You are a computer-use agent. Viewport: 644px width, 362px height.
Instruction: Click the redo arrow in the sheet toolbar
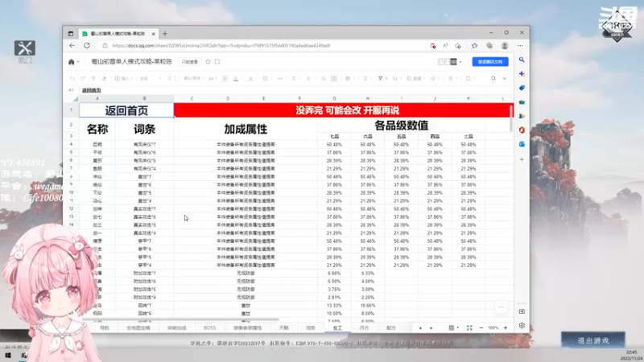[83, 78]
